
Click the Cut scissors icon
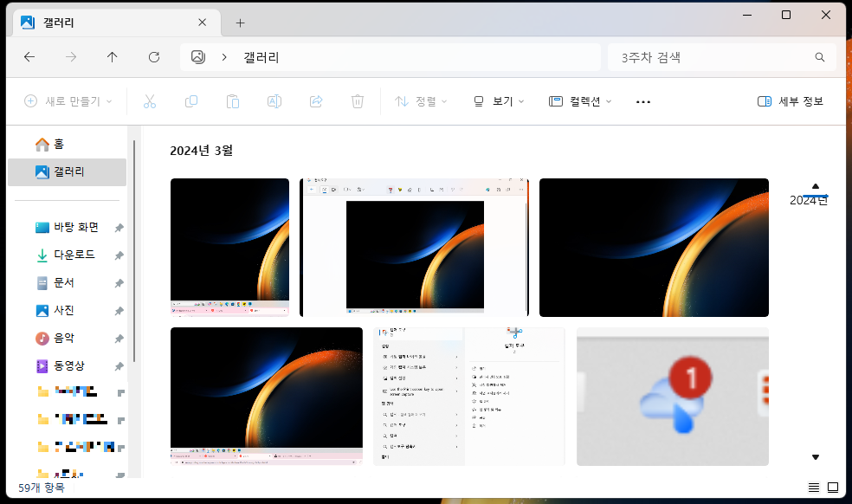tap(150, 101)
